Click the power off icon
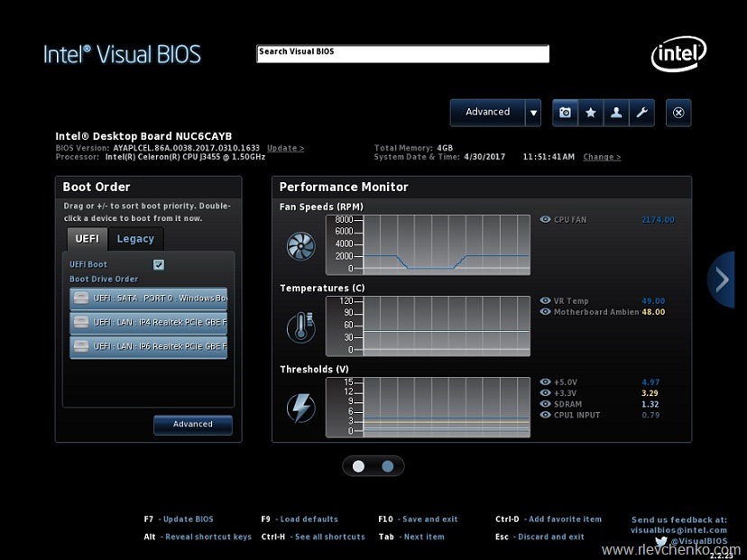 point(678,113)
